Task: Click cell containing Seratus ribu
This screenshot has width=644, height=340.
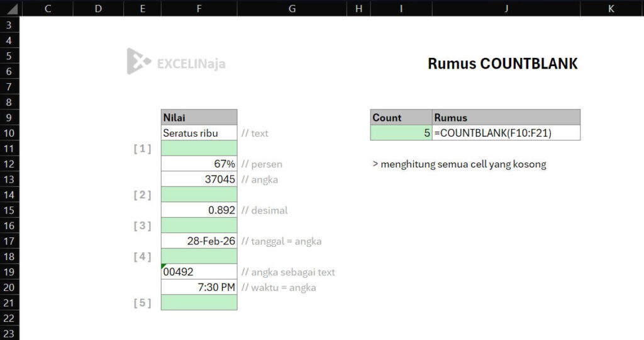Action: tap(199, 133)
